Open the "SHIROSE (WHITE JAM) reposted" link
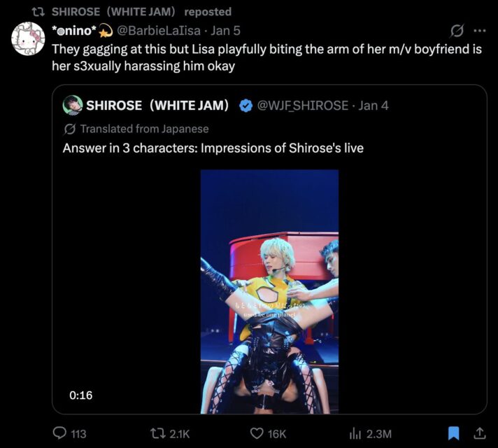 (141, 11)
